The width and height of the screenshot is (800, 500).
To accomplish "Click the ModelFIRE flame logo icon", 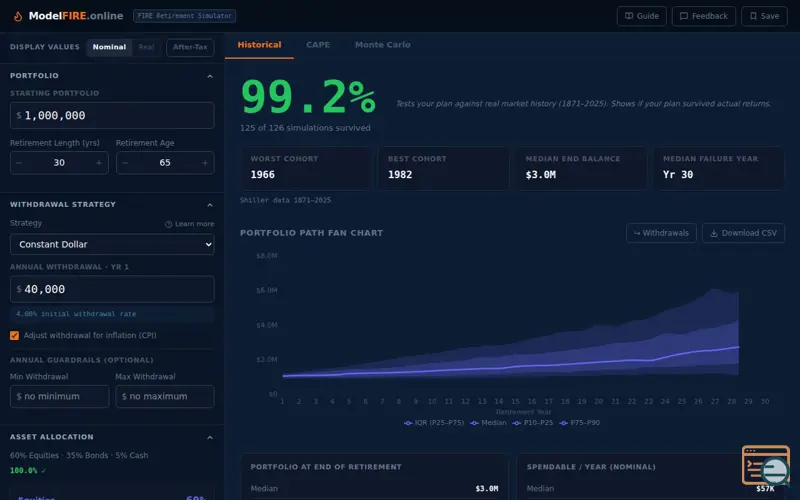I will tap(18, 16).
